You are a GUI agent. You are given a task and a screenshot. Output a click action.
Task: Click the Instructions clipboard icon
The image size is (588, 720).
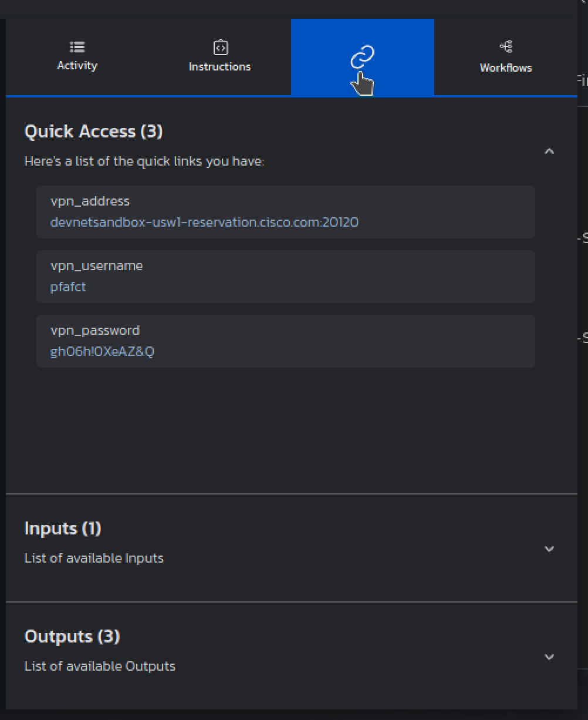(220, 47)
